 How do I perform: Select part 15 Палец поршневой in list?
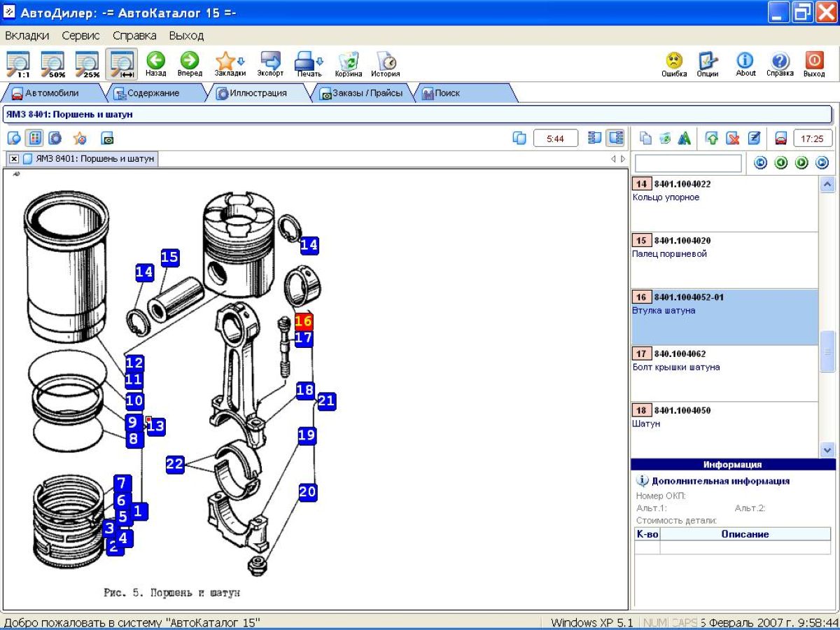pyautogui.click(x=724, y=260)
